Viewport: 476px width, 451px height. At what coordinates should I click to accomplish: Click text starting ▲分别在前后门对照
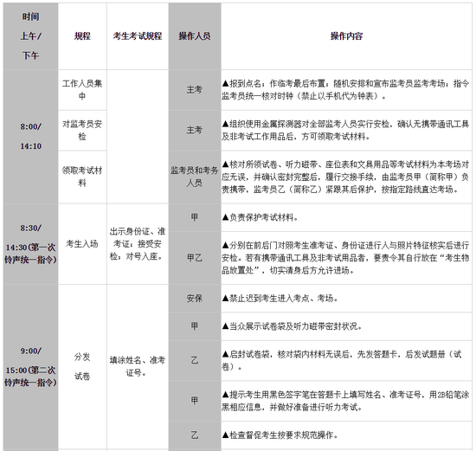click(345, 258)
